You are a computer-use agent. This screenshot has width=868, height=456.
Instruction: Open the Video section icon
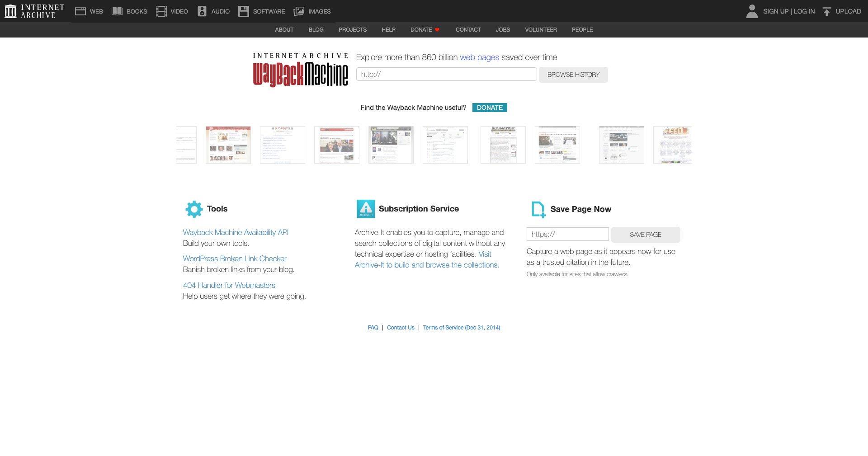click(x=161, y=10)
